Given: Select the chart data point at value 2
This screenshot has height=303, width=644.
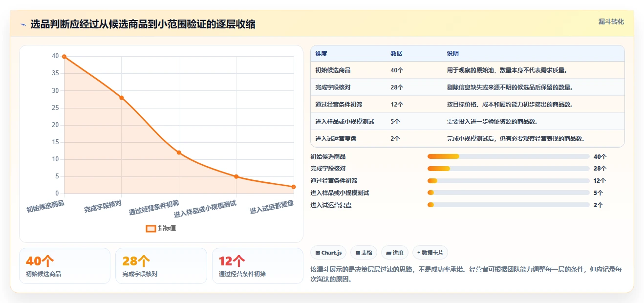Looking at the screenshot, I should (x=294, y=187).
